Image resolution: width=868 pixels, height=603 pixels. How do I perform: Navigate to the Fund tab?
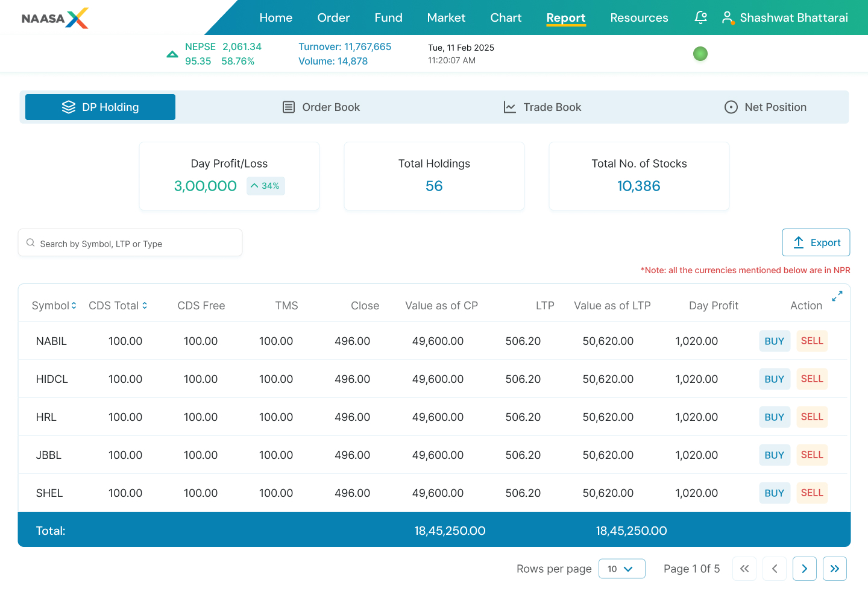tap(388, 17)
